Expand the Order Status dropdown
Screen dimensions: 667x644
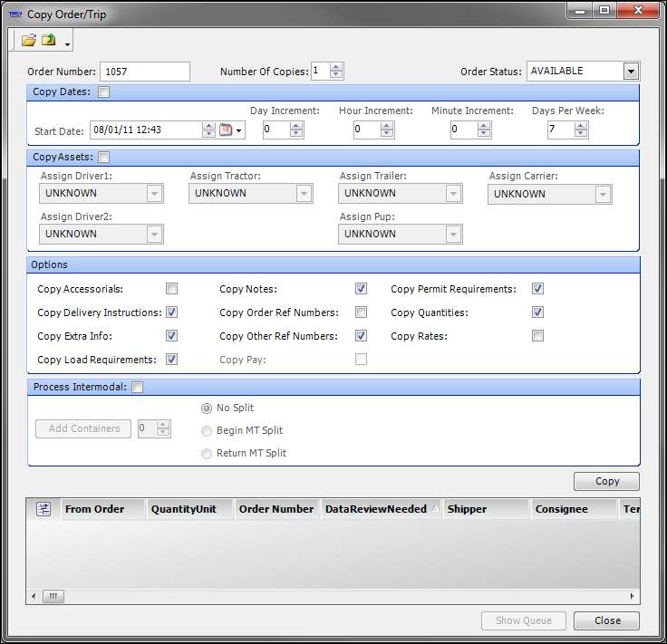coord(631,72)
